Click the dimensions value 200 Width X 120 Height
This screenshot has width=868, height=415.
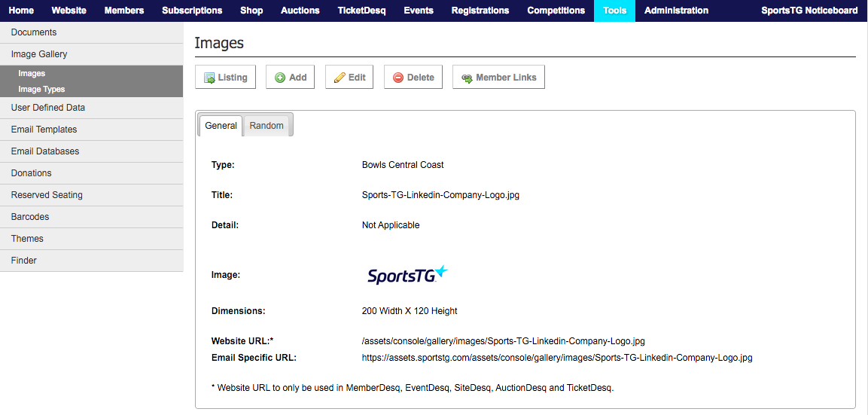(x=409, y=311)
